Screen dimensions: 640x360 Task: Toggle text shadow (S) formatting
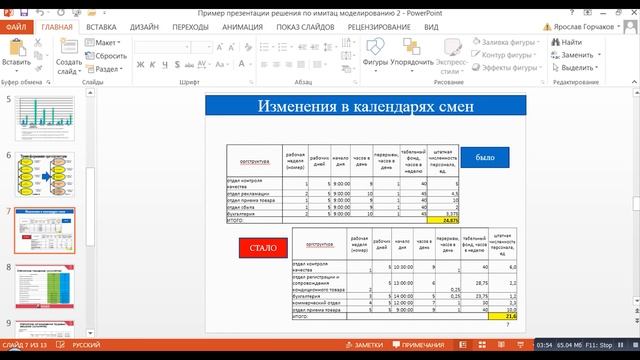click(x=177, y=64)
